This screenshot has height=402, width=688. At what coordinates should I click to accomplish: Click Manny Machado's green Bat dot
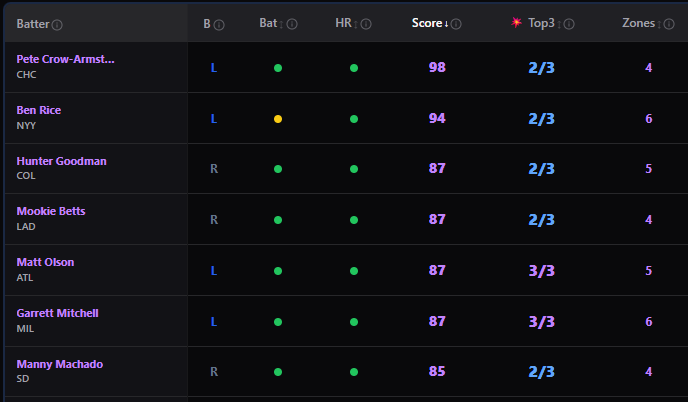pyautogui.click(x=278, y=372)
